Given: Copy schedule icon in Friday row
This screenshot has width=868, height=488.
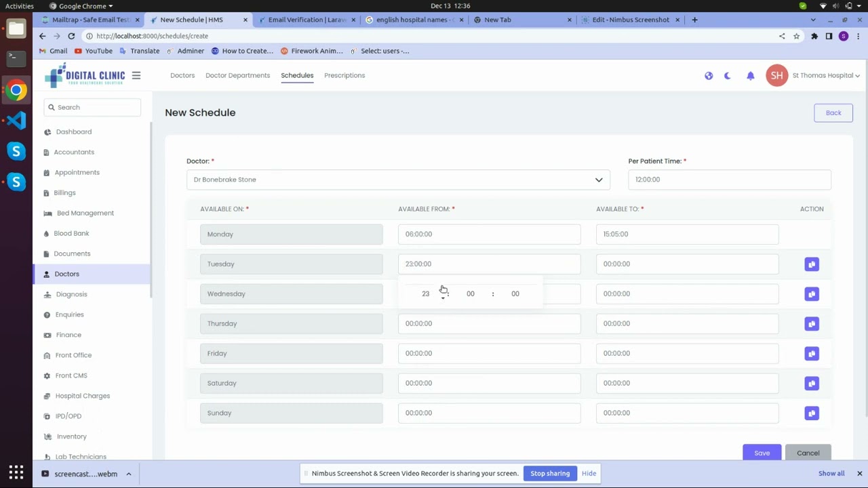Looking at the screenshot, I should (812, 354).
